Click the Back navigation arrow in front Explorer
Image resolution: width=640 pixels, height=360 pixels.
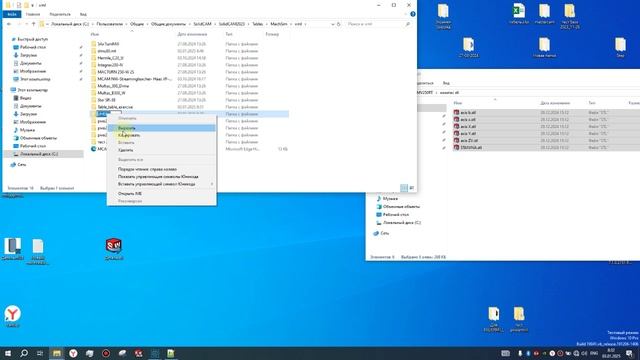tap(9, 24)
